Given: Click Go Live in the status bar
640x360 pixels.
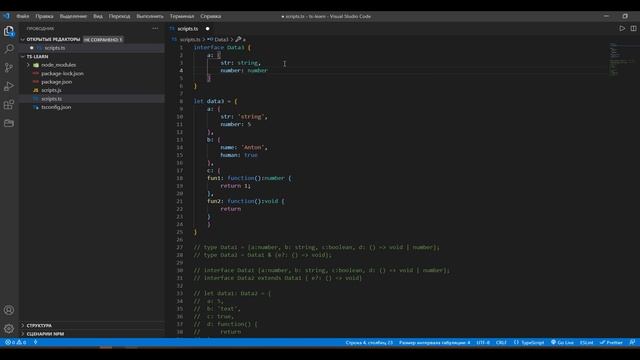Looking at the screenshot, I should [562, 342].
